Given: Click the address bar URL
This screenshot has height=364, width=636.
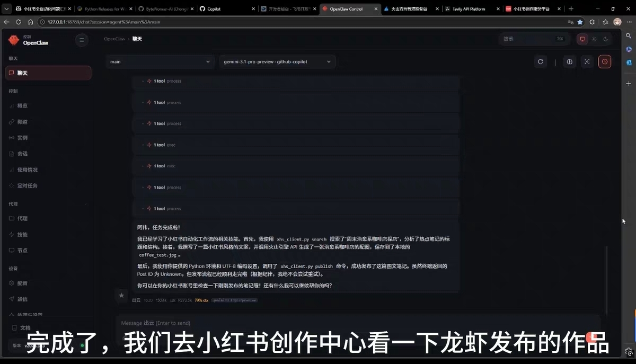Looking at the screenshot, I should (104, 22).
